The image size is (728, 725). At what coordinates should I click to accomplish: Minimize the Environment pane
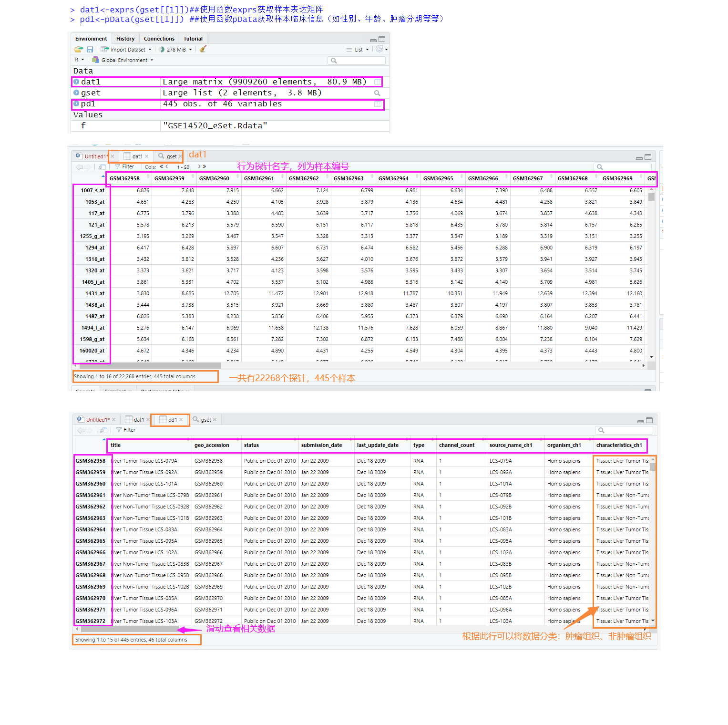coord(373,40)
